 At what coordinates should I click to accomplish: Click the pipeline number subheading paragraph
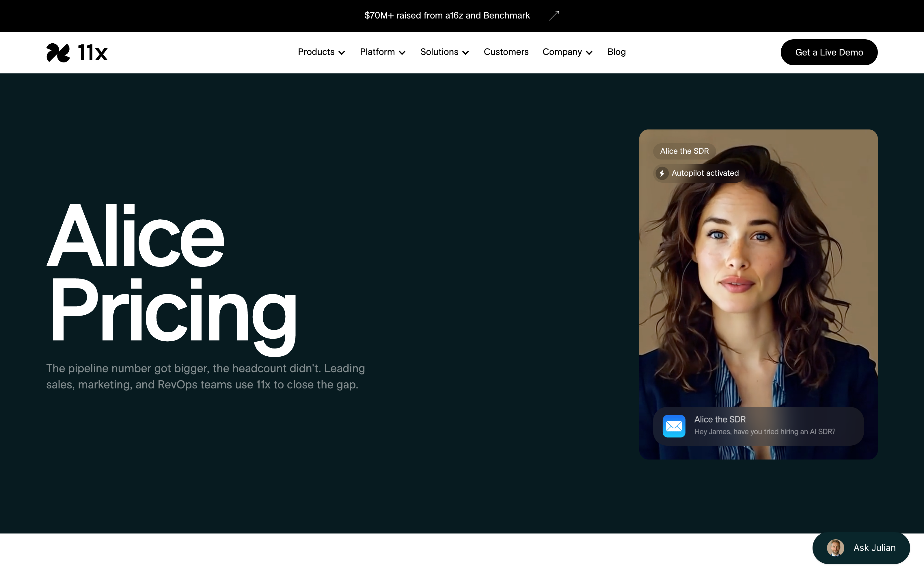tap(205, 377)
